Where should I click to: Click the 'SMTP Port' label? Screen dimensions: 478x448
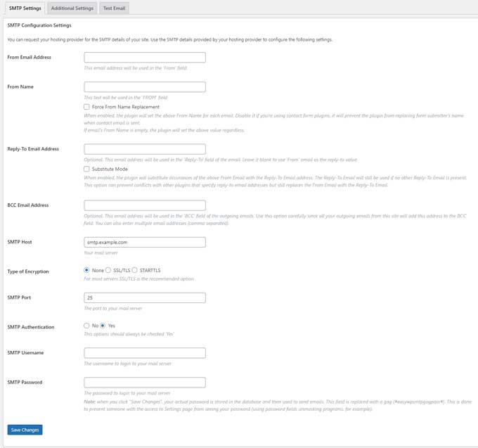(19, 297)
